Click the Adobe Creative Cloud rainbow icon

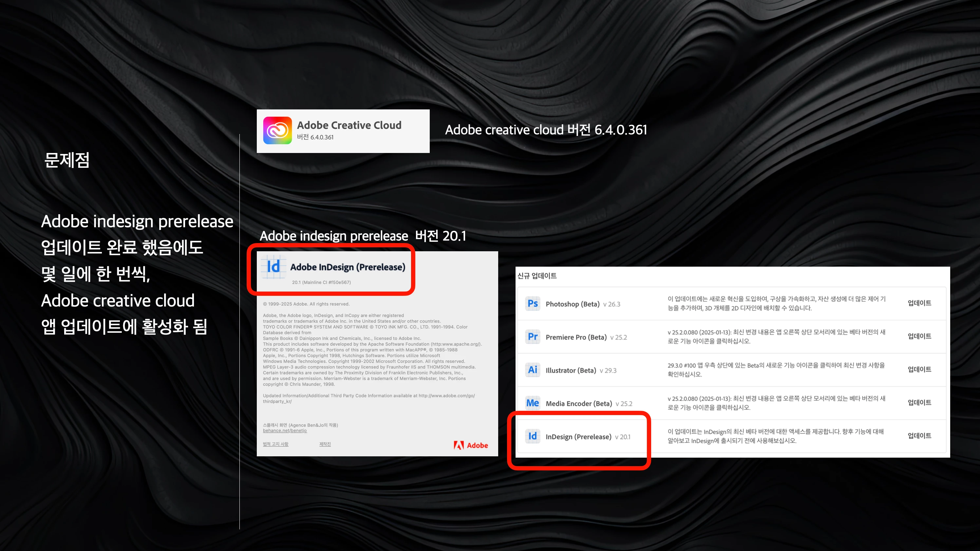277,130
